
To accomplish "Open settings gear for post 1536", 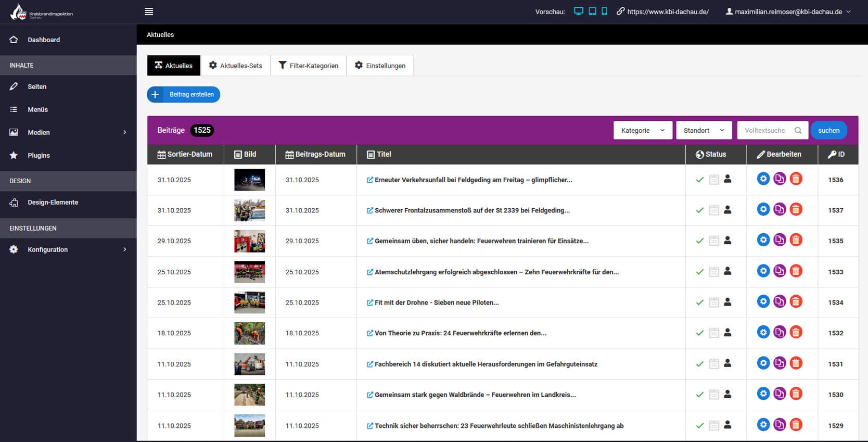I will pos(763,179).
